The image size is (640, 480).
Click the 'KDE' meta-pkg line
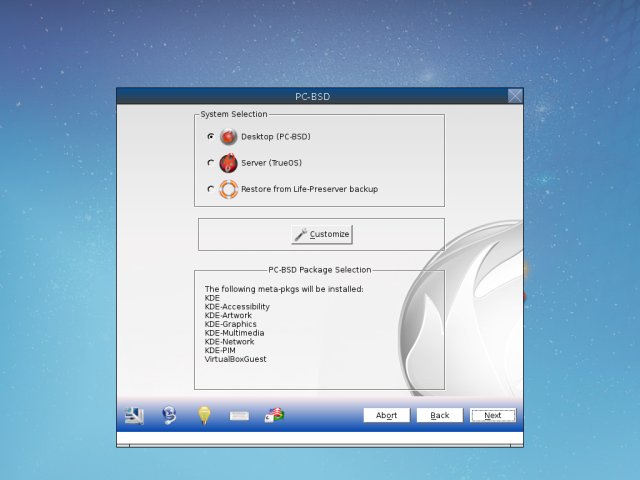212,298
